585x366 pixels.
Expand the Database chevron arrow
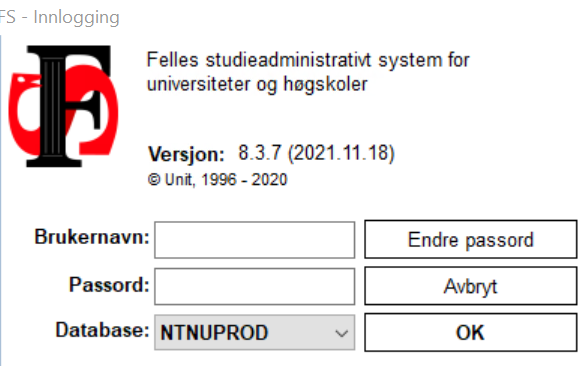click(341, 333)
